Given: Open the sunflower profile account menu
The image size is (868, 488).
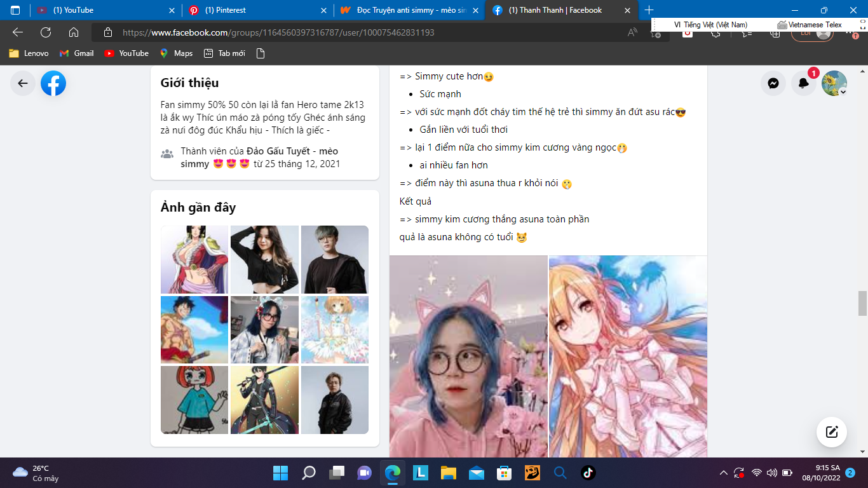Looking at the screenshot, I should (x=834, y=83).
